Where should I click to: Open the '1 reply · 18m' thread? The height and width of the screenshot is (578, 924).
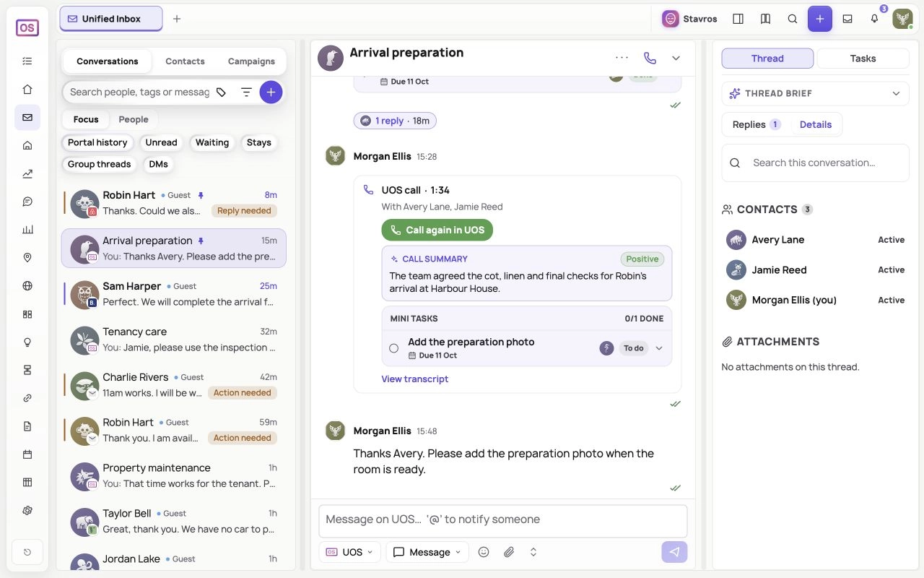[x=395, y=121]
